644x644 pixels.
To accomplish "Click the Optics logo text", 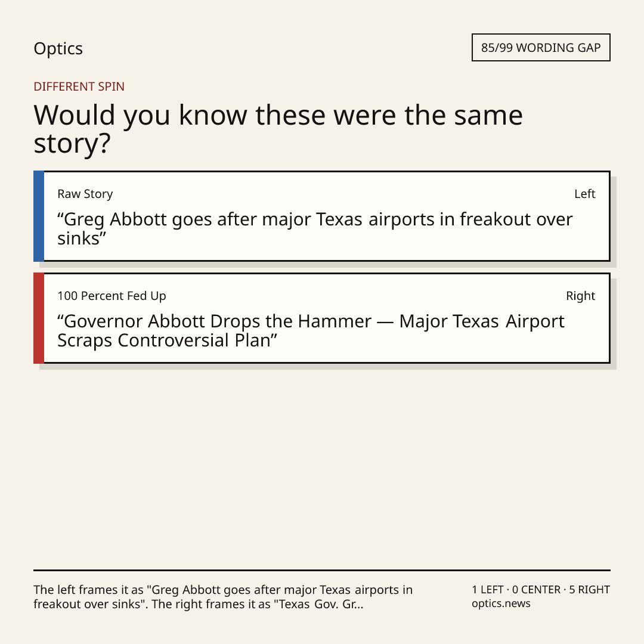I will pos(58,48).
